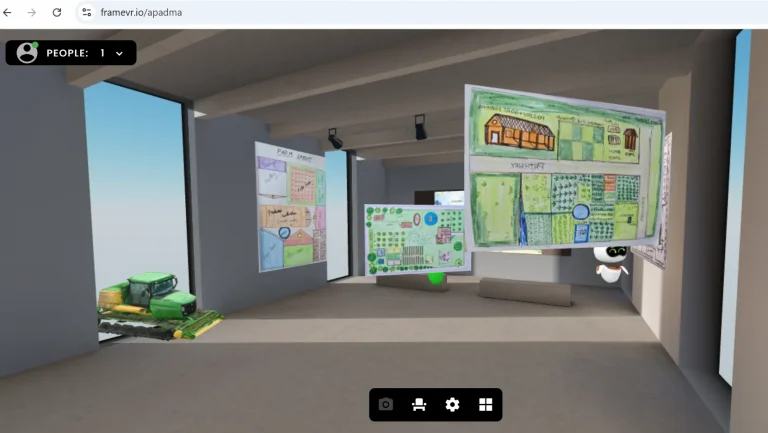Viewport: 768px width, 433px height.
Task: Open settings with the gear icon
Action: point(452,404)
